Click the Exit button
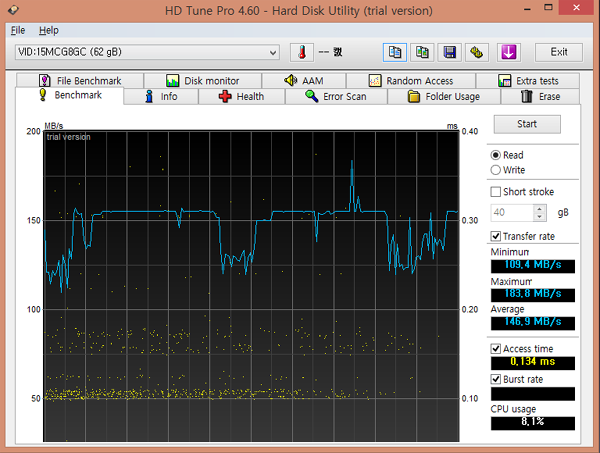The image size is (600, 453). (559, 52)
